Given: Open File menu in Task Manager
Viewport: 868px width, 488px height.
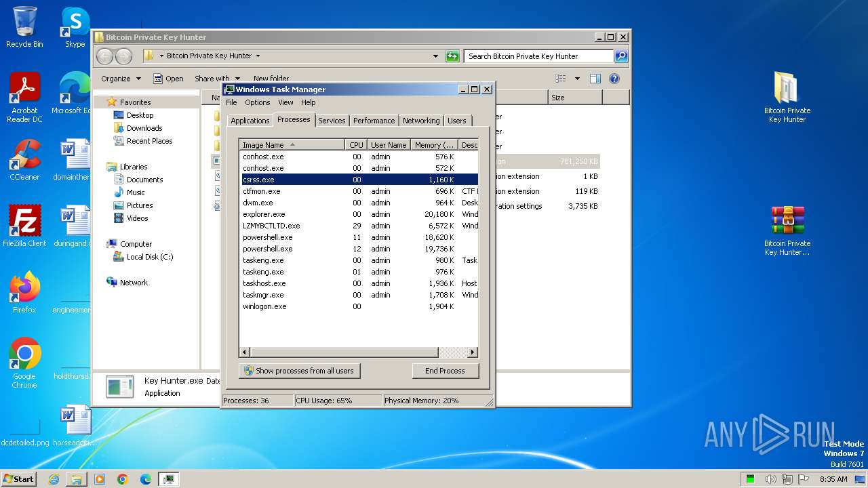Looking at the screenshot, I should 231,102.
